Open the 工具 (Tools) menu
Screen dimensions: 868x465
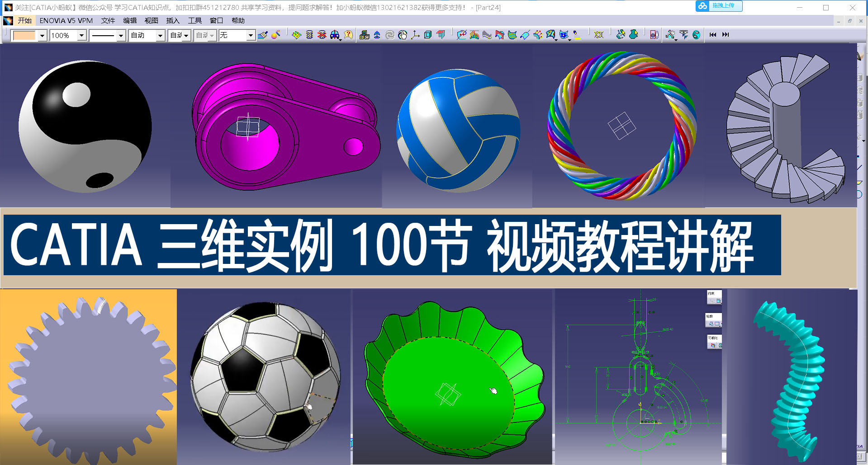195,21
